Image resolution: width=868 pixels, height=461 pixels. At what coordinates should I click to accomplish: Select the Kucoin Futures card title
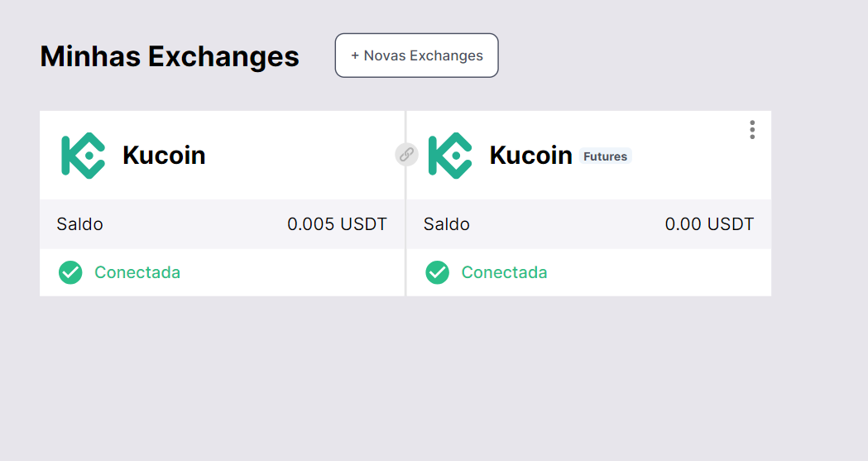click(x=530, y=155)
